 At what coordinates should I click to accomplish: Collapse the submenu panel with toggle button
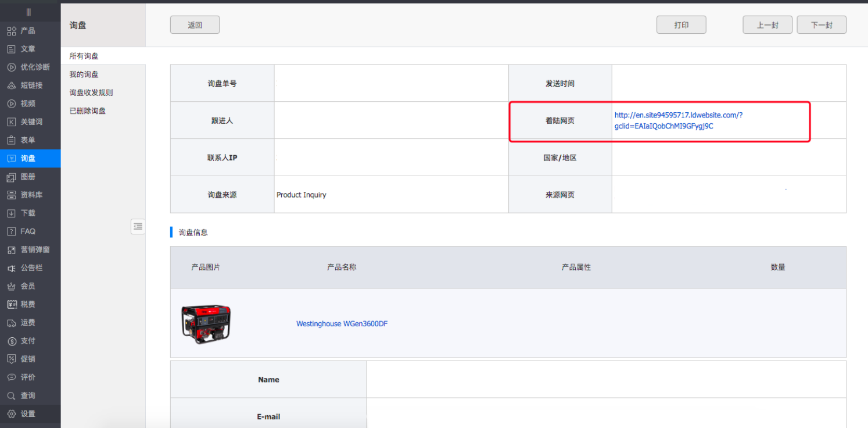tap(138, 227)
